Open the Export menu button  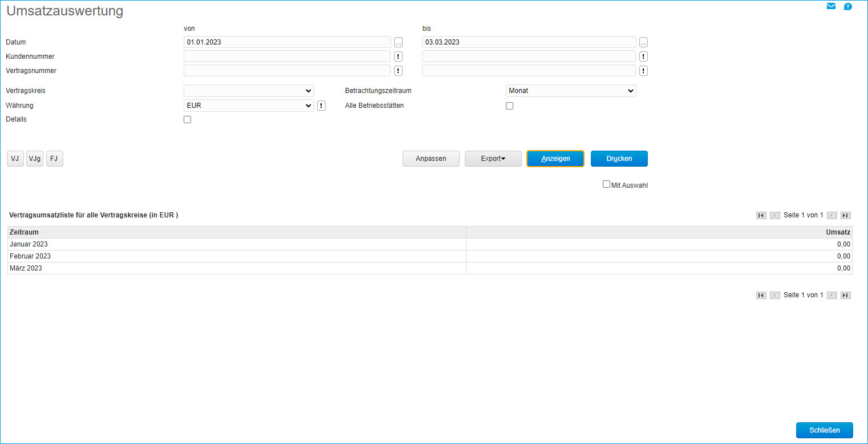(x=493, y=159)
